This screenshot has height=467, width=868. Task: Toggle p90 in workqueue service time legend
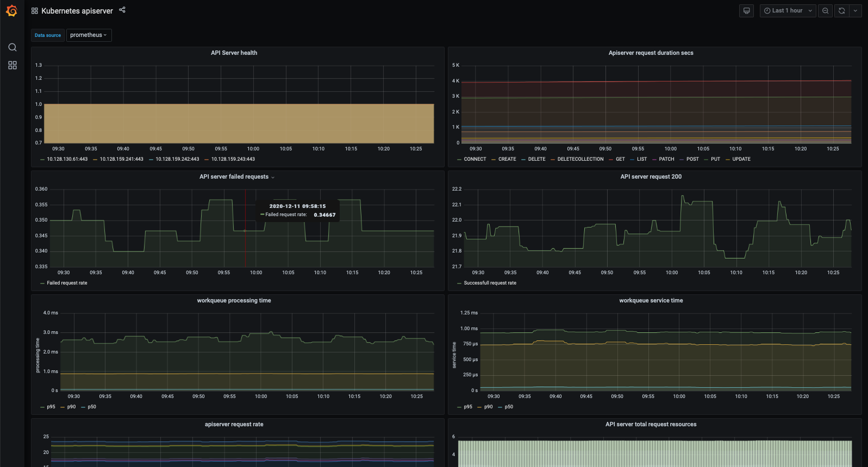(488, 407)
